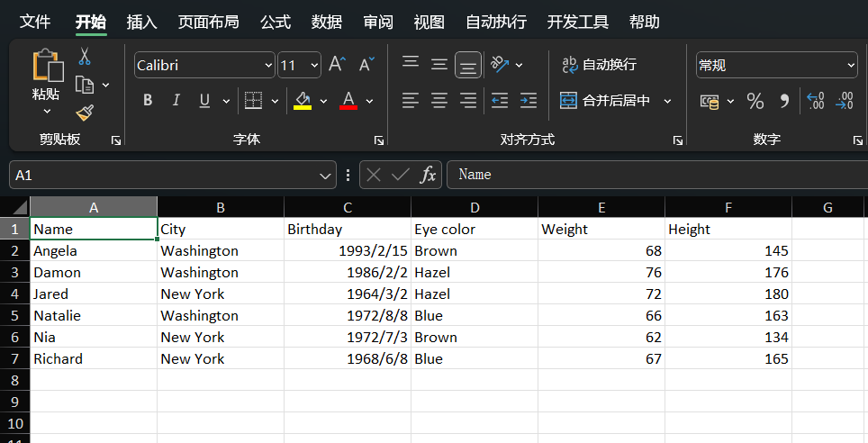Switch to 开发工具 tab
868x443 pixels.
(578, 23)
